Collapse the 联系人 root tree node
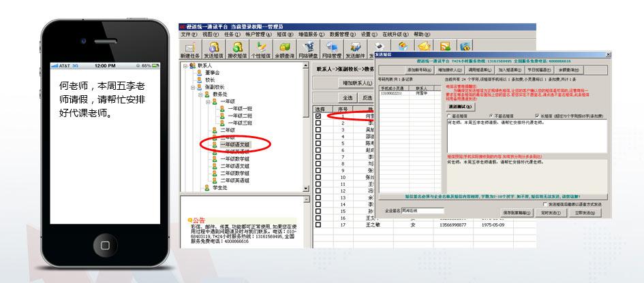Viewport: 644px width, 283px height. point(185,66)
